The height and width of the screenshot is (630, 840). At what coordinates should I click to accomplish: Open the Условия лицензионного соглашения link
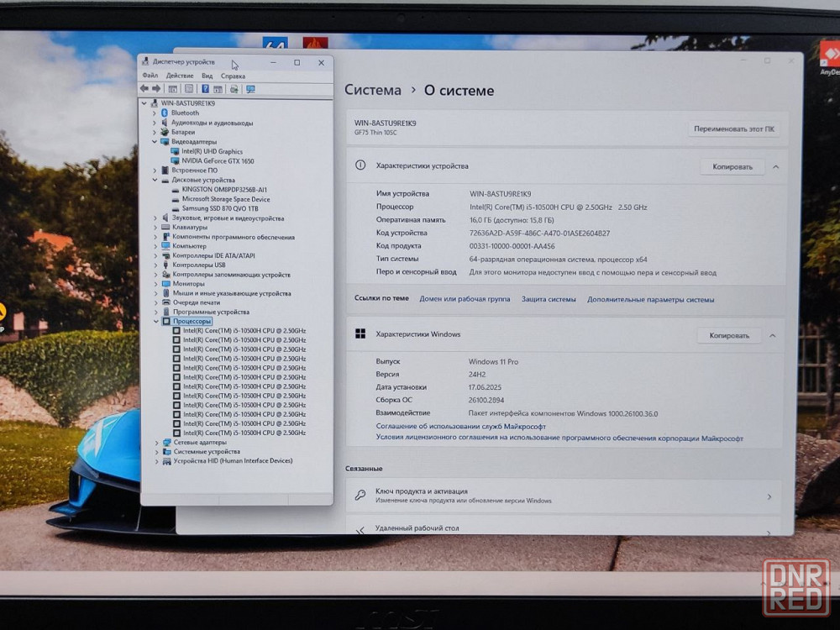559,438
